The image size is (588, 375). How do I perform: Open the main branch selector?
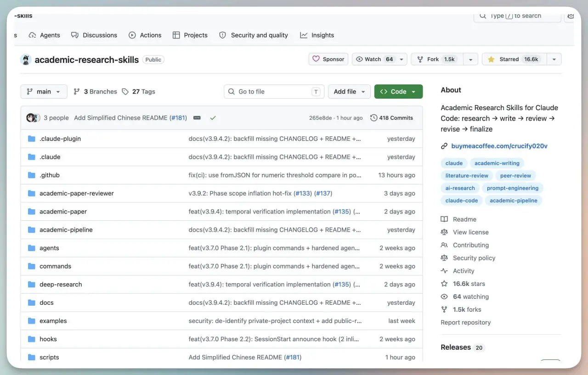(44, 91)
